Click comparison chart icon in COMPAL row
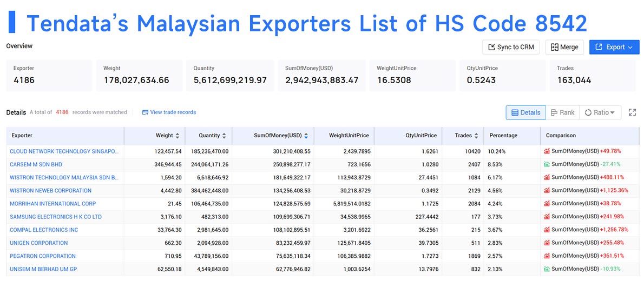The width and height of the screenshot is (644, 281). (547, 230)
